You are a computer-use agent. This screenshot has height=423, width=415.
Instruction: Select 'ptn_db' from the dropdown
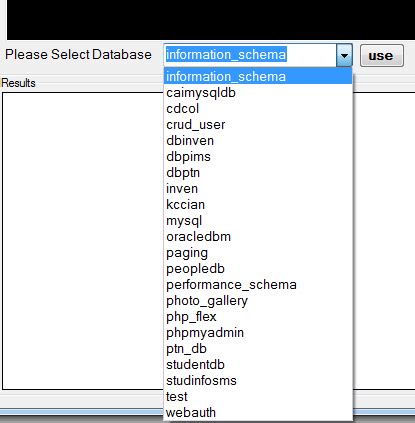(258, 349)
